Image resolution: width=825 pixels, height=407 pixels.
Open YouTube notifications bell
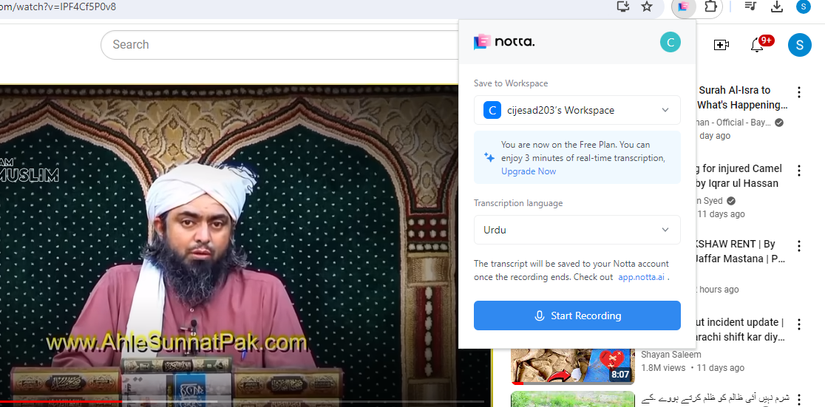[757, 45]
